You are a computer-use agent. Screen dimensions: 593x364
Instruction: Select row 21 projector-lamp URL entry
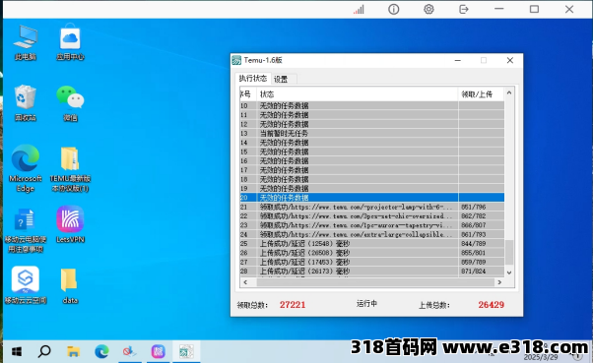(372, 207)
